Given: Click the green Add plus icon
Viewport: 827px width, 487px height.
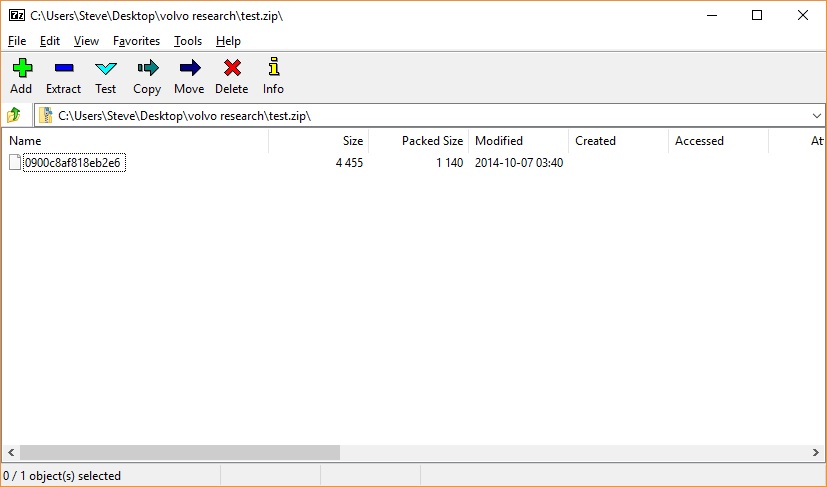Looking at the screenshot, I should (22, 68).
